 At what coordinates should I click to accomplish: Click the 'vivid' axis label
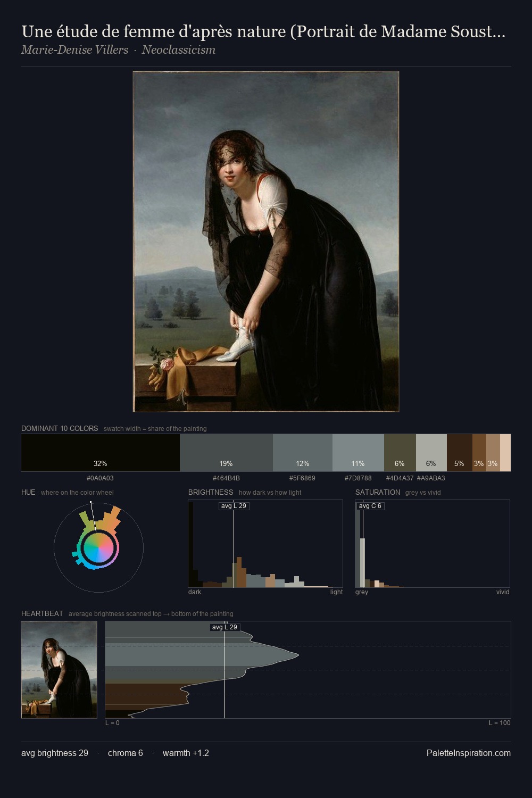pos(503,592)
